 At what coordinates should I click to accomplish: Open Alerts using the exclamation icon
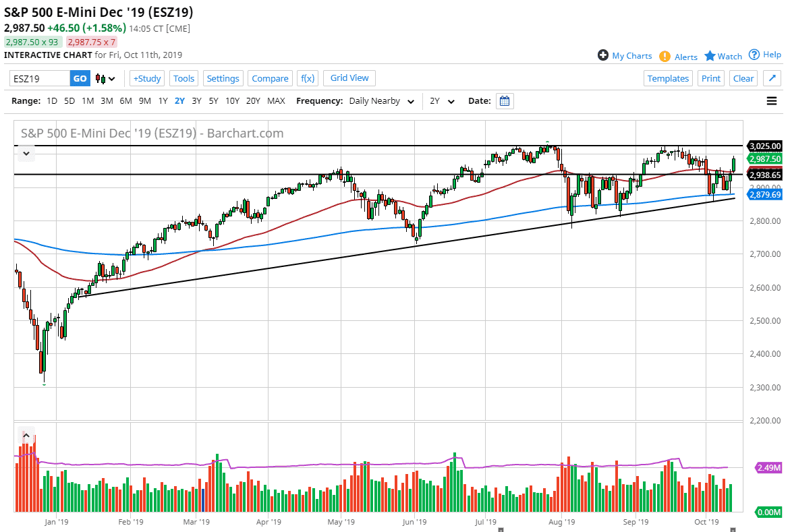[665, 57]
